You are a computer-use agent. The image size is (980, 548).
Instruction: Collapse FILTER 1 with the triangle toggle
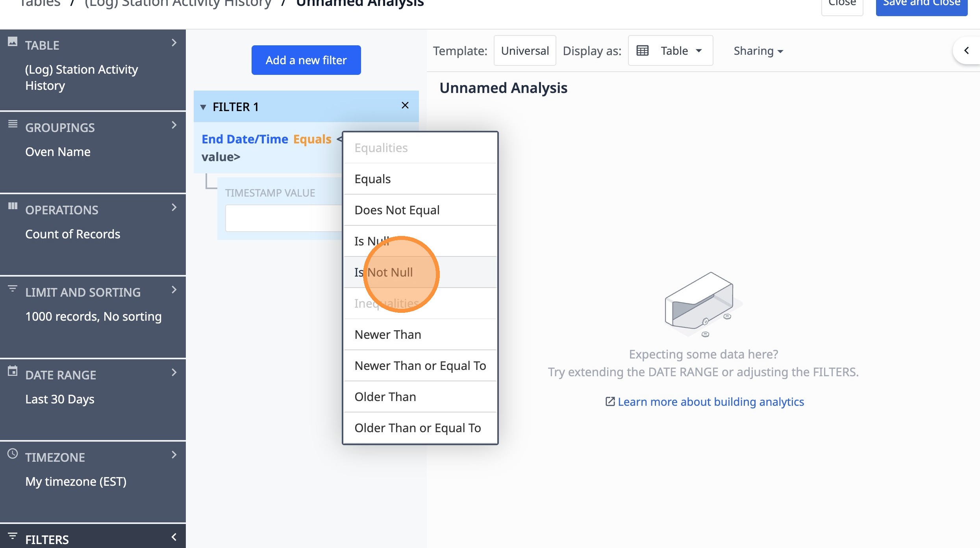[x=203, y=107]
